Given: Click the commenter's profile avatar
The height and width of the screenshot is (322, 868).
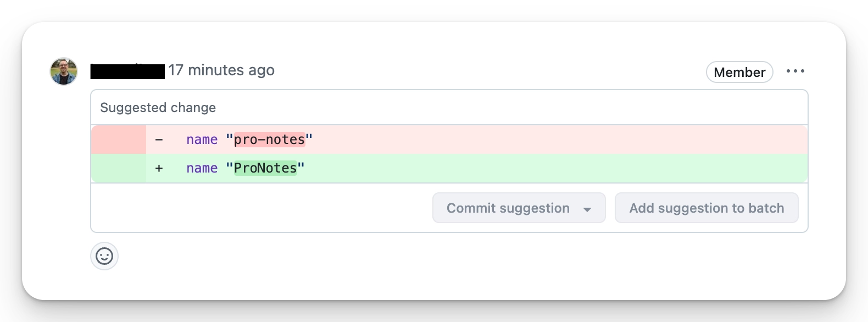Looking at the screenshot, I should [x=64, y=71].
